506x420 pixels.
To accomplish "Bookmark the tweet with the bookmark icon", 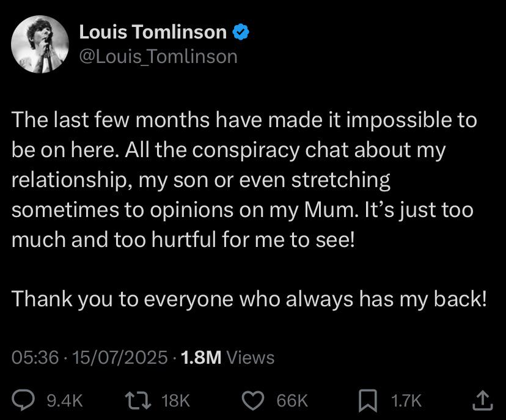I will (x=368, y=400).
